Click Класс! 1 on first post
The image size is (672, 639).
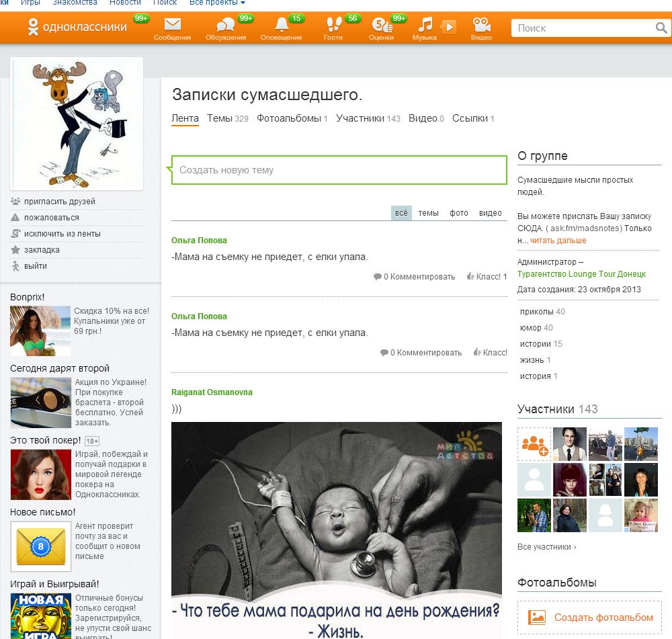click(x=487, y=277)
